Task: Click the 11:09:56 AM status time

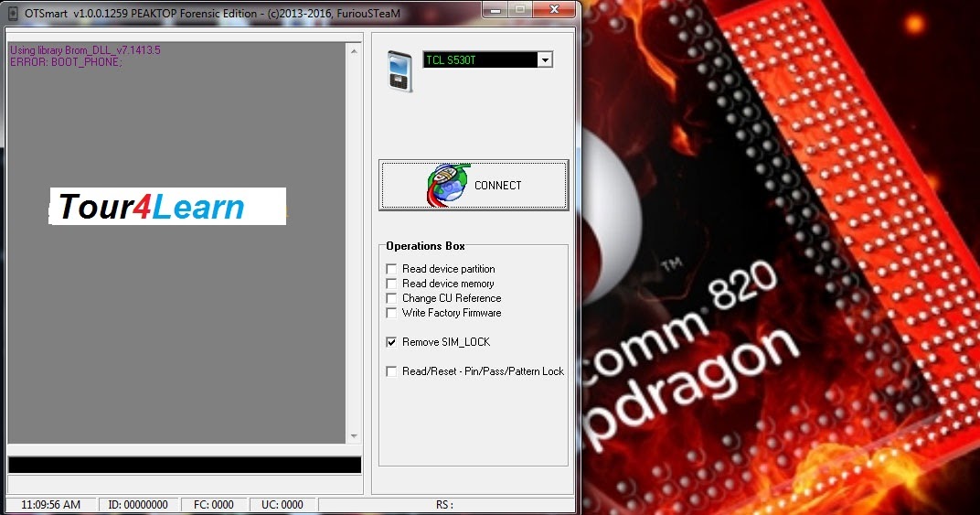Action: pos(50,504)
